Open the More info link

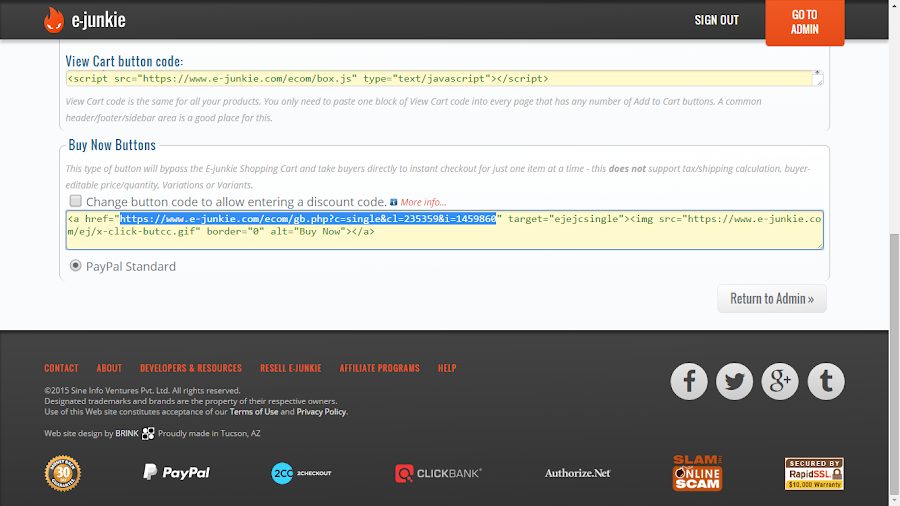tap(423, 202)
